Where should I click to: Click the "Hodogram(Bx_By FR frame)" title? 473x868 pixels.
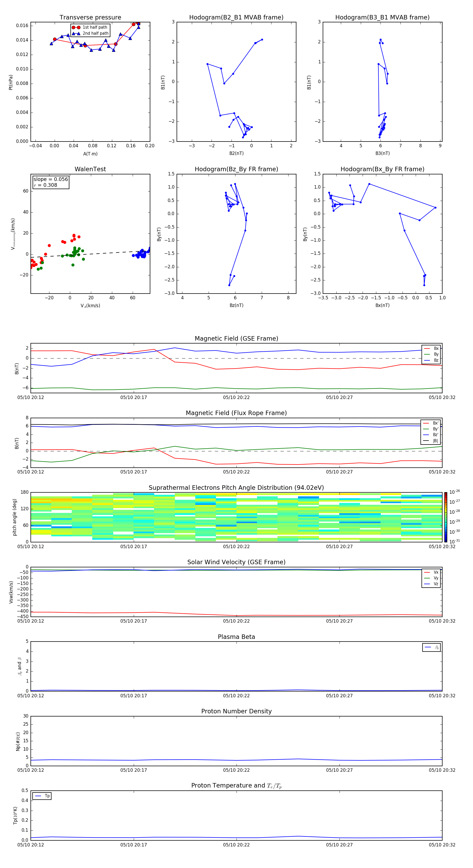(x=382, y=169)
